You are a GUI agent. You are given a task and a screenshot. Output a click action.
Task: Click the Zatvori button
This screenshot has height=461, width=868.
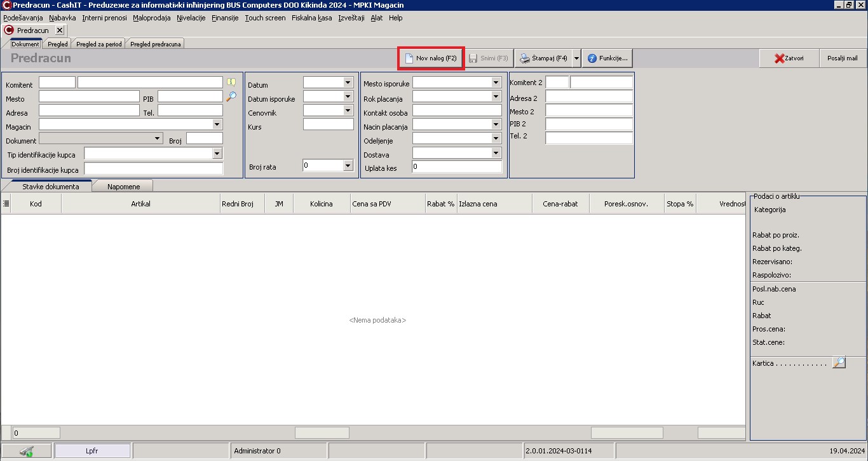coord(789,58)
